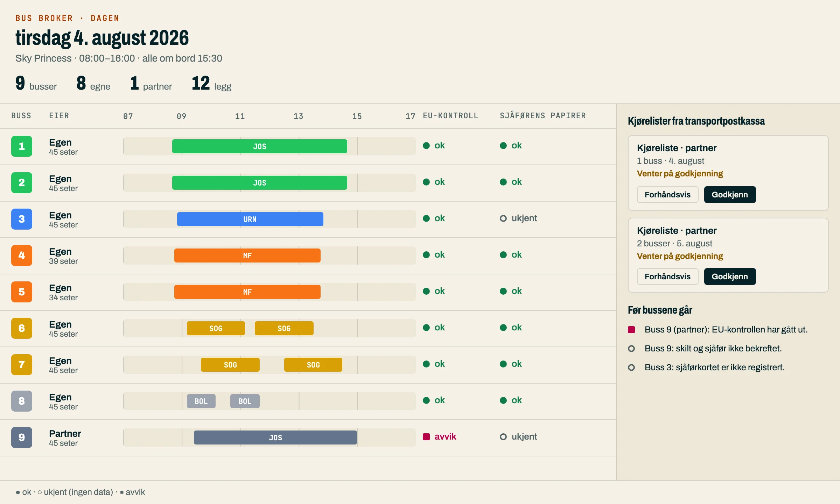Click 'Egen 34 seter' for bus 5
The image size is (840, 504).
[63, 292]
